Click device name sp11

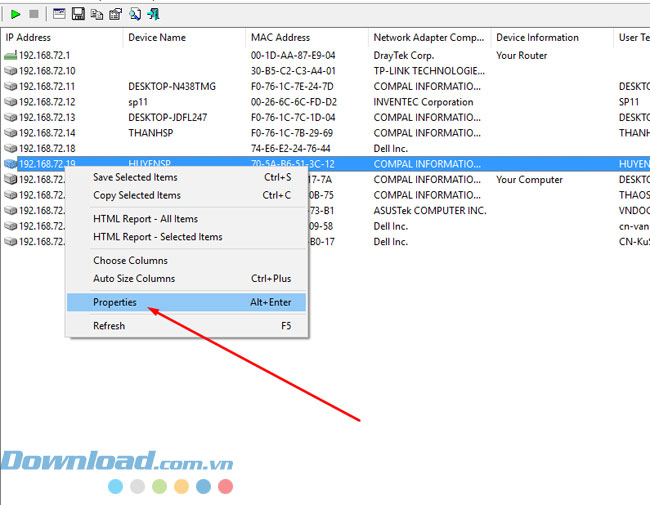pos(138,102)
